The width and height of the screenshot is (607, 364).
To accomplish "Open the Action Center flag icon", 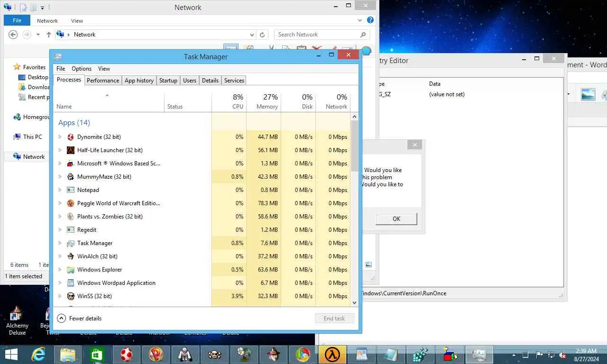I will coord(539,355).
